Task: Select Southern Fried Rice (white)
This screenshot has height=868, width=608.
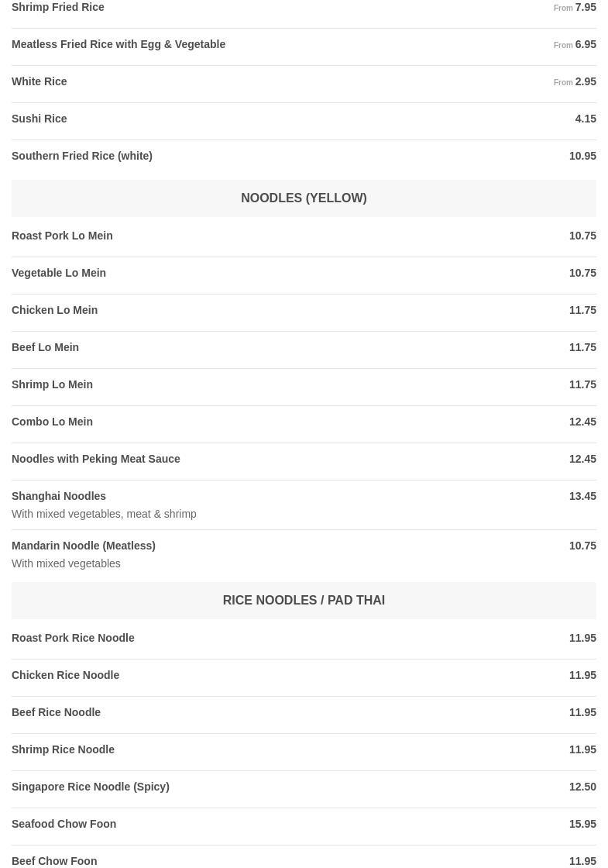Action: 82,157
